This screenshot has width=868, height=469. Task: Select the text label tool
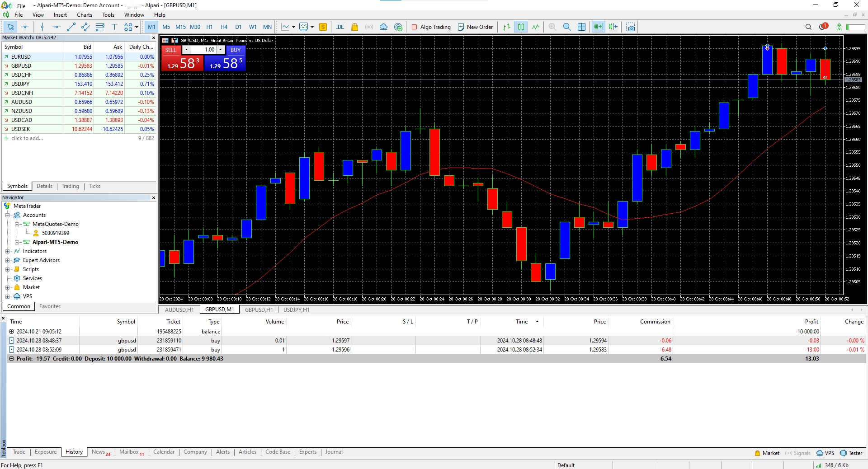click(114, 27)
